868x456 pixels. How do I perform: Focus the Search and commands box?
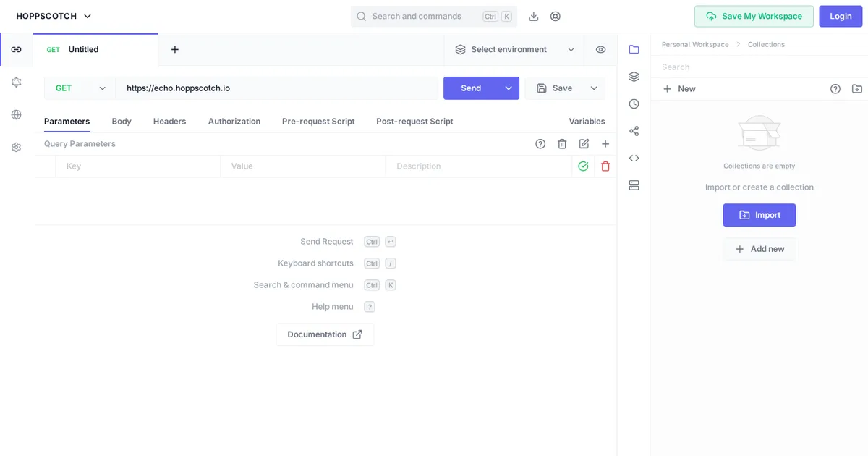(434, 16)
